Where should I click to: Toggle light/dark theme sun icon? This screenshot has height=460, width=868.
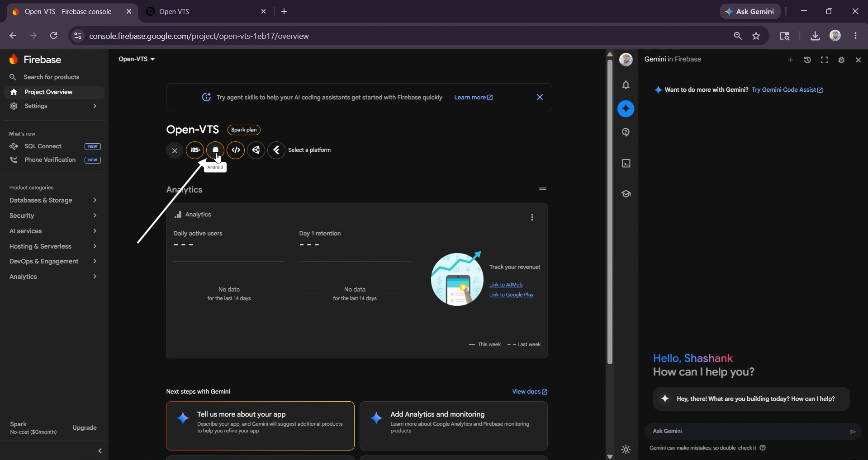[626, 450]
